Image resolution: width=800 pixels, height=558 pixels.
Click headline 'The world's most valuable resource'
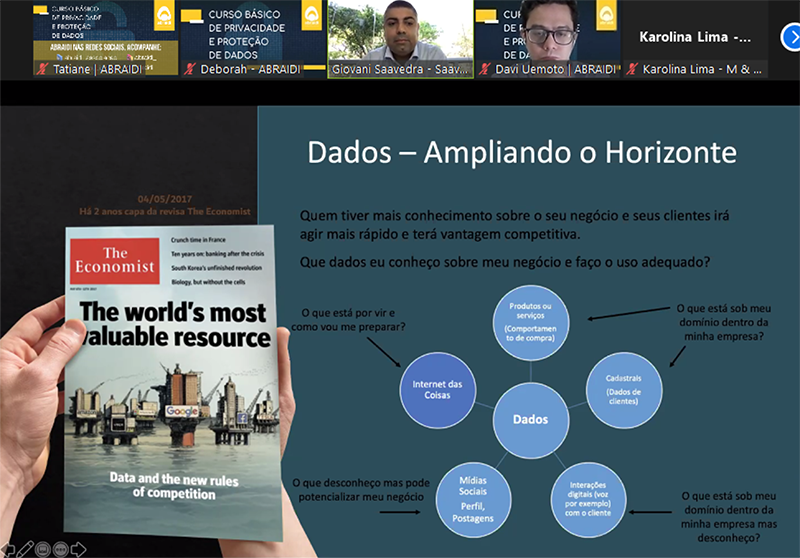pos(174,324)
